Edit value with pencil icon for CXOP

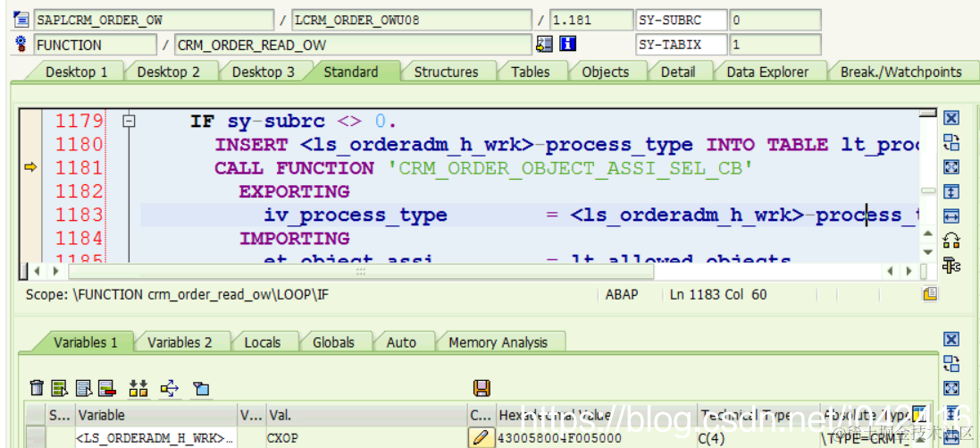click(480, 437)
